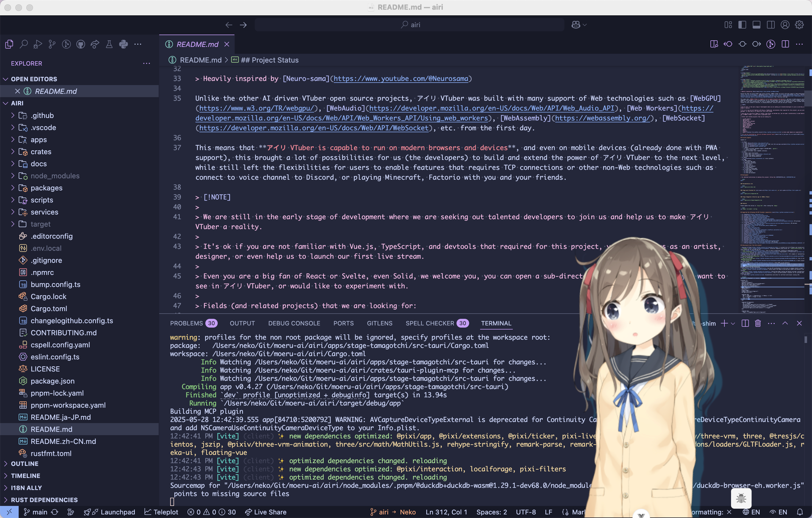Open the Copilot dropdown chevron
The image size is (812, 518).
point(585,25)
